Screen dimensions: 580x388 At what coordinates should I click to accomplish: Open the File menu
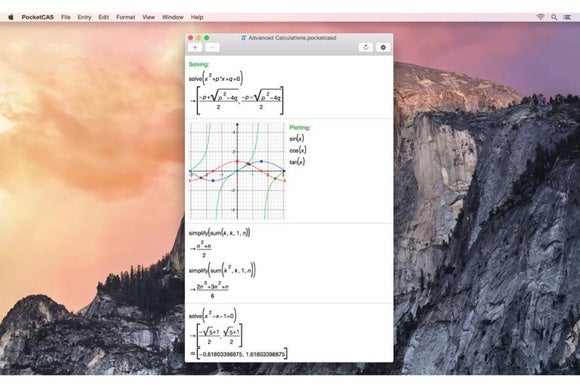point(66,17)
